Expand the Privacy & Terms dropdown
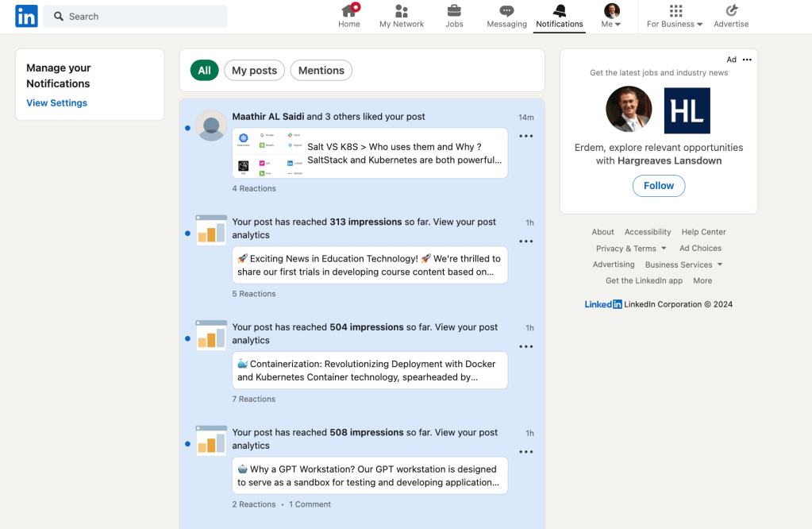Viewport: 812px width, 529px height. [x=631, y=249]
